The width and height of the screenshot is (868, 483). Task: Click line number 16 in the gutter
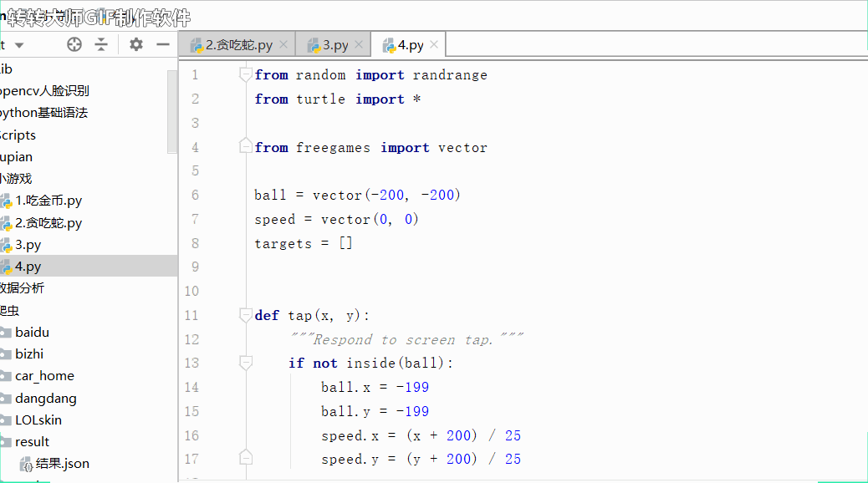pos(191,435)
